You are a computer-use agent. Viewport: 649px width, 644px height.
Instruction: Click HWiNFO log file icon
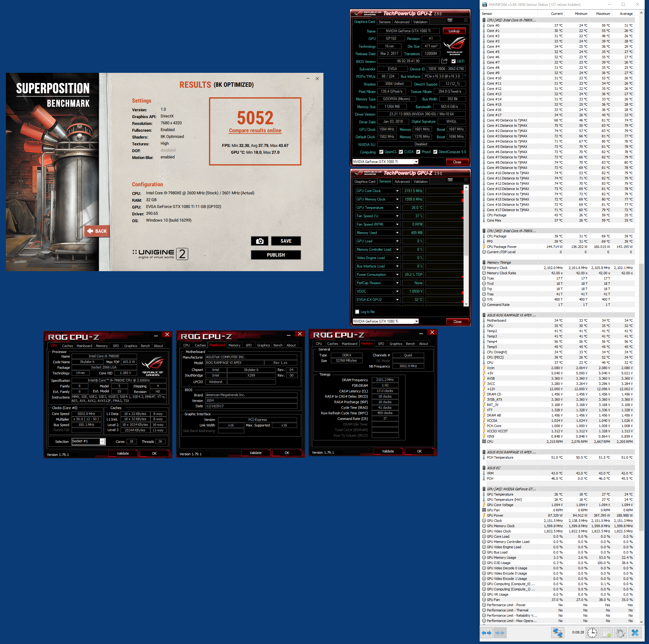click(x=606, y=633)
